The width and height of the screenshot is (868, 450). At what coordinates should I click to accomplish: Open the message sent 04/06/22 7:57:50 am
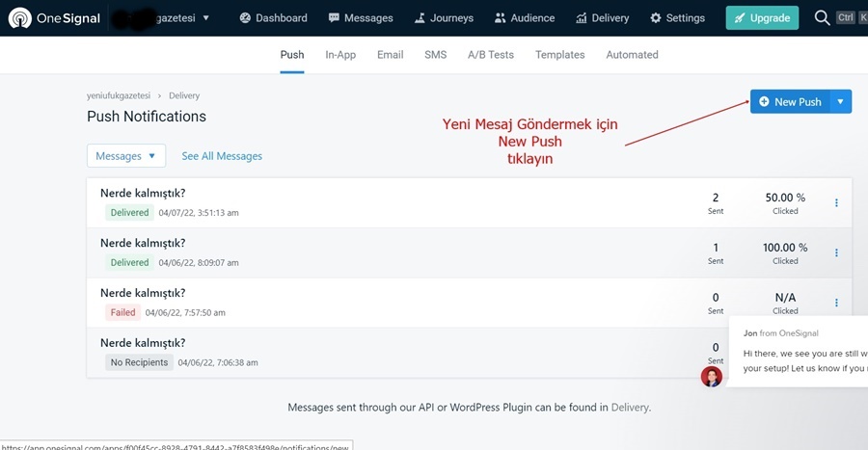pyautogui.click(x=143, y=292)
